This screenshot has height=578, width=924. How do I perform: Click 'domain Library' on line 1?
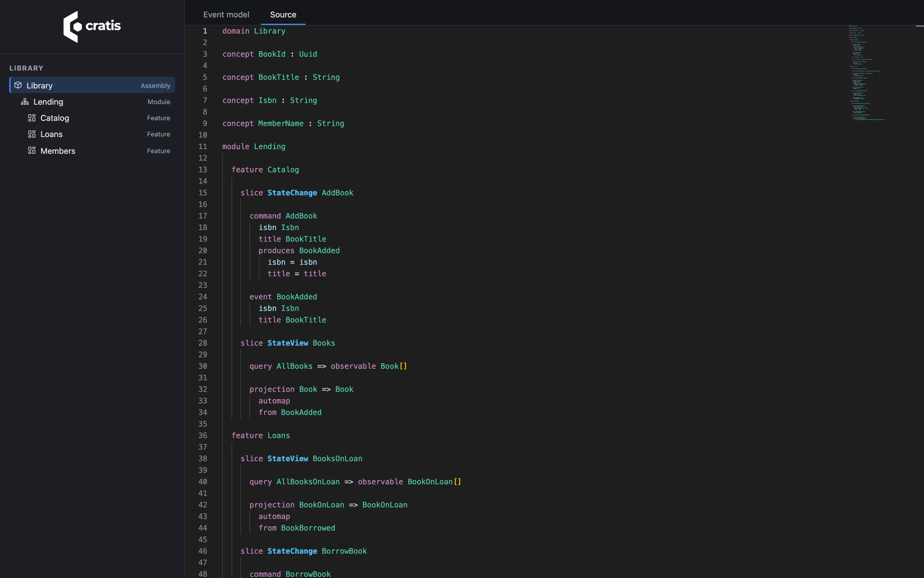(x=254, y=31)
